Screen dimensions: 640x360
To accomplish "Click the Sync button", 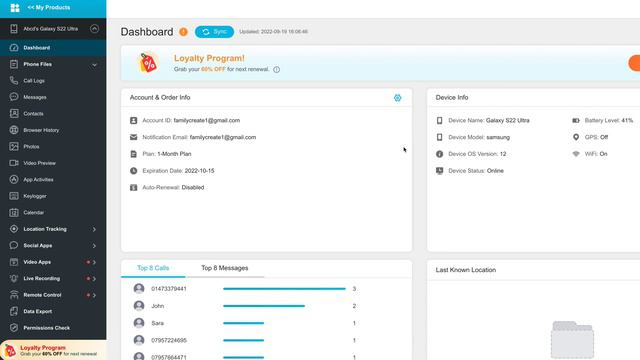I will (214, 31).
